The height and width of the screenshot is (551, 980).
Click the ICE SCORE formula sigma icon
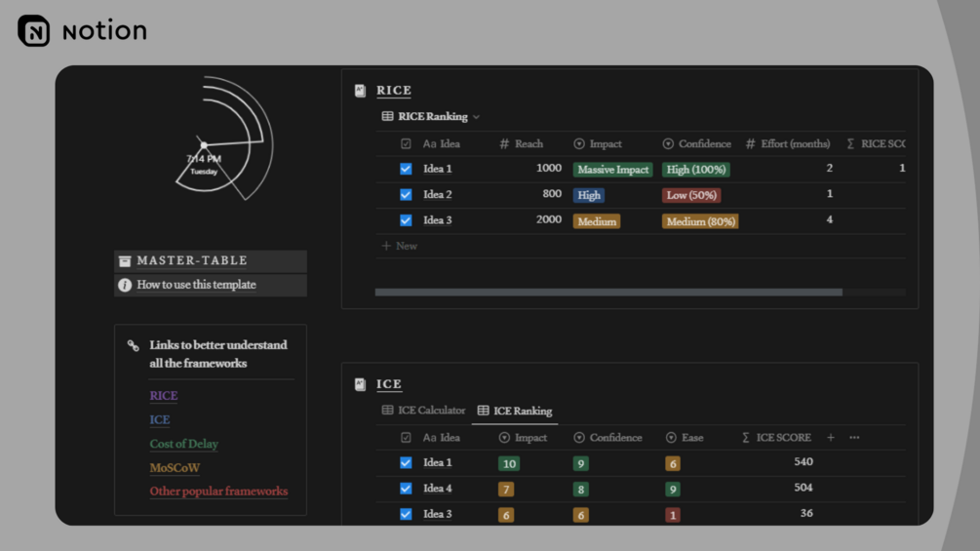coord(746,437)
